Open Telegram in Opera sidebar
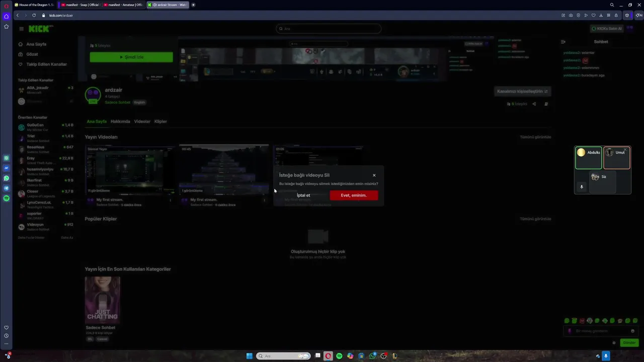The height and width of the screenshot is (362, 644). 7,188
